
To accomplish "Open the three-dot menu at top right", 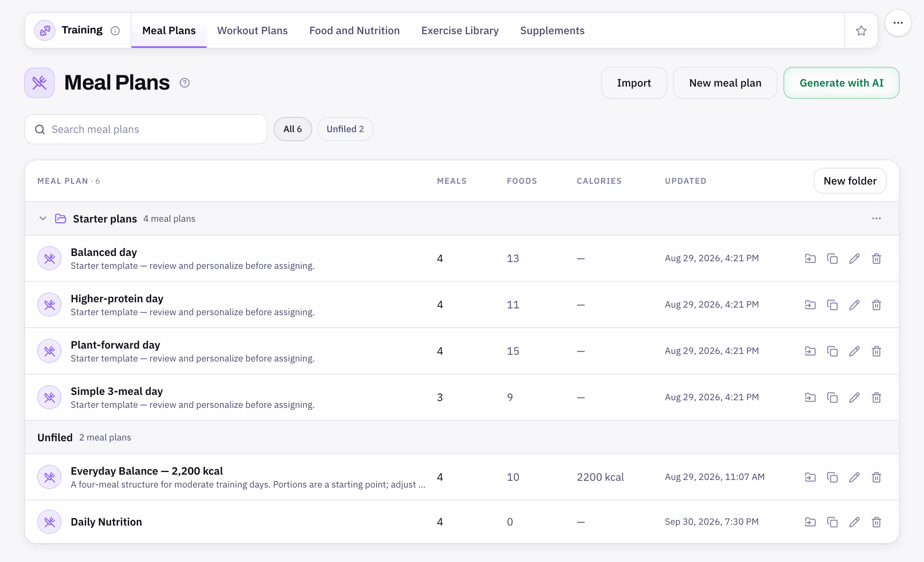I will (x=898, y=23).
